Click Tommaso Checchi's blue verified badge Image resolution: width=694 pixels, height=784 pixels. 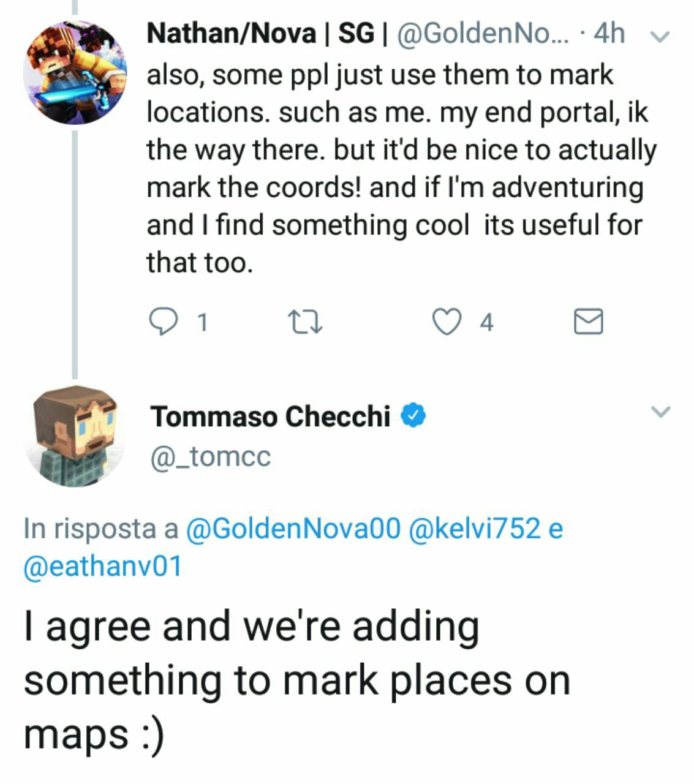[413, 416]
